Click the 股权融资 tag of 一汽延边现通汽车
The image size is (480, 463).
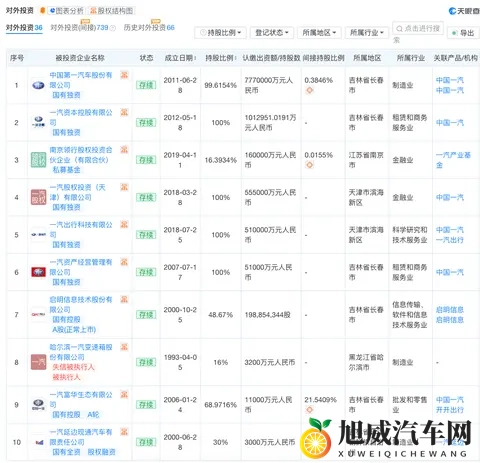[101, 452]
